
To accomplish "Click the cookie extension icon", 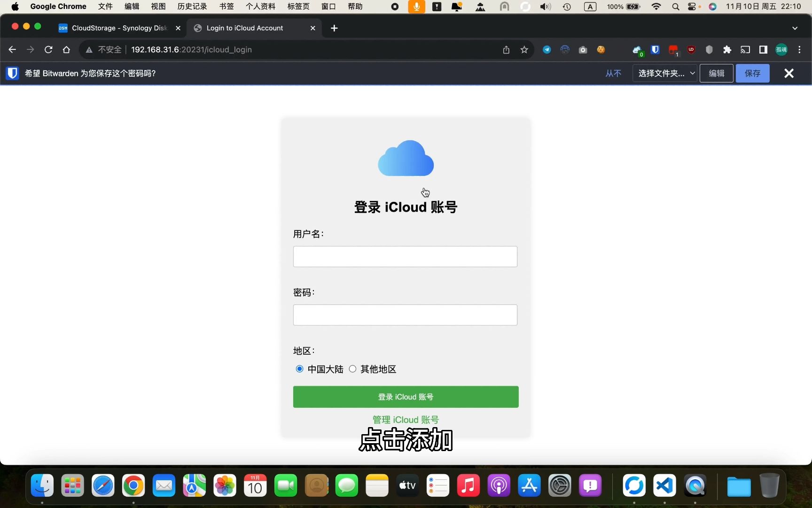I will [x=601, y=49].
